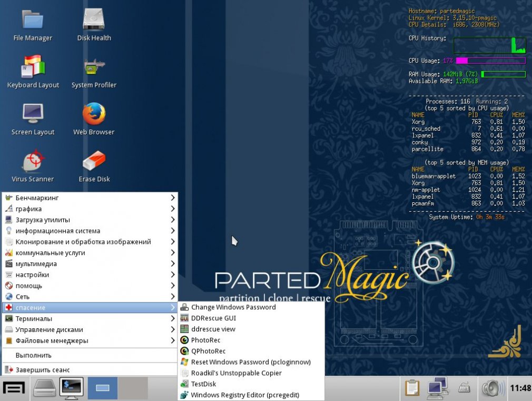Select Завершить сеанс to log out
This screenshot has width=532, height=401.
(90, 370)
